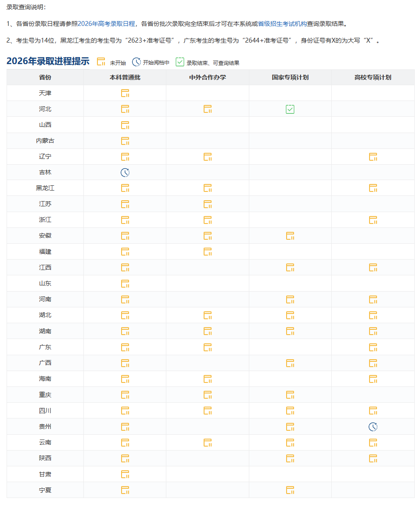This screenshot has width=420, height=512.
Task: Click 湖北 中外合作办学 status icon
Action: tap(208, 315)
